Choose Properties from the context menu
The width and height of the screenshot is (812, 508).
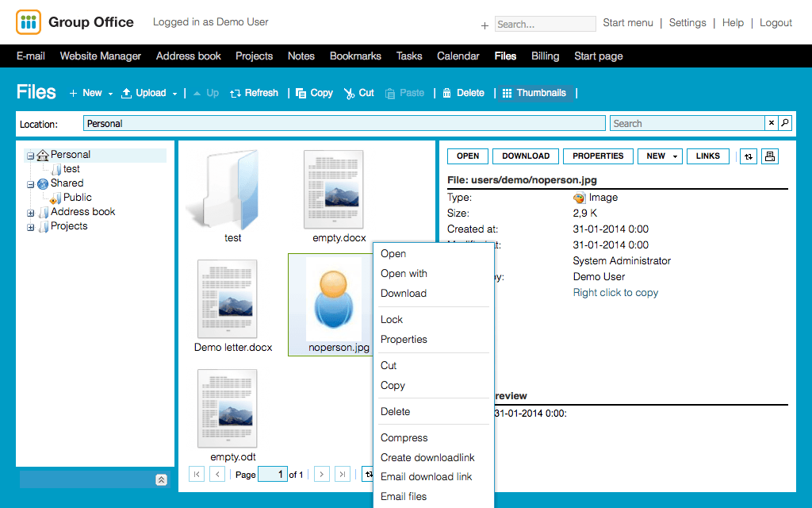pyautogui.click(x=404, y=340)
